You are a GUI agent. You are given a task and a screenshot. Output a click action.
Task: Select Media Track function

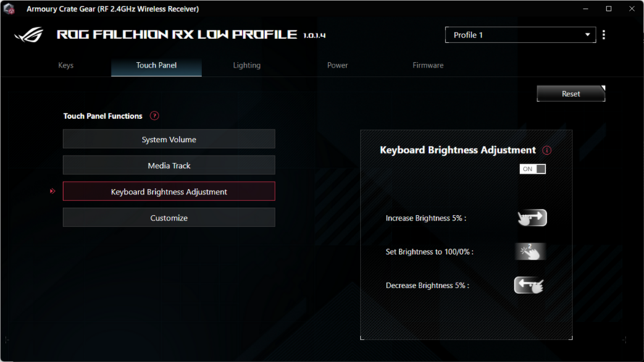coord(169,165)
